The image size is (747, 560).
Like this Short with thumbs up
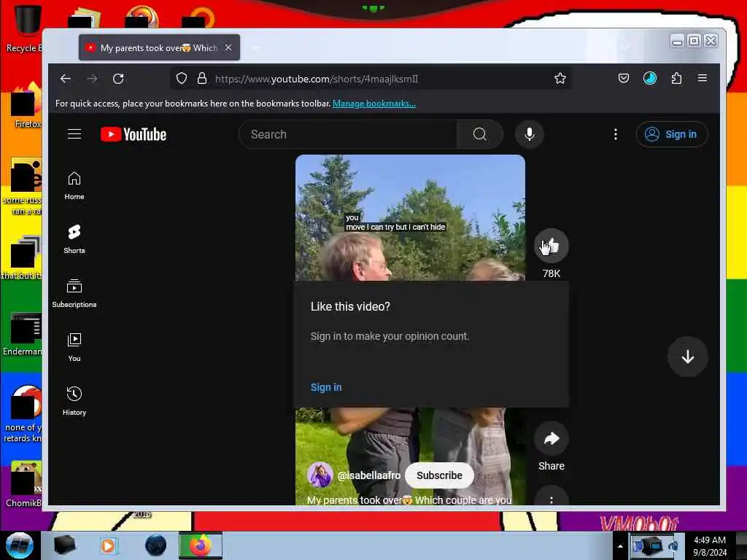551,246
